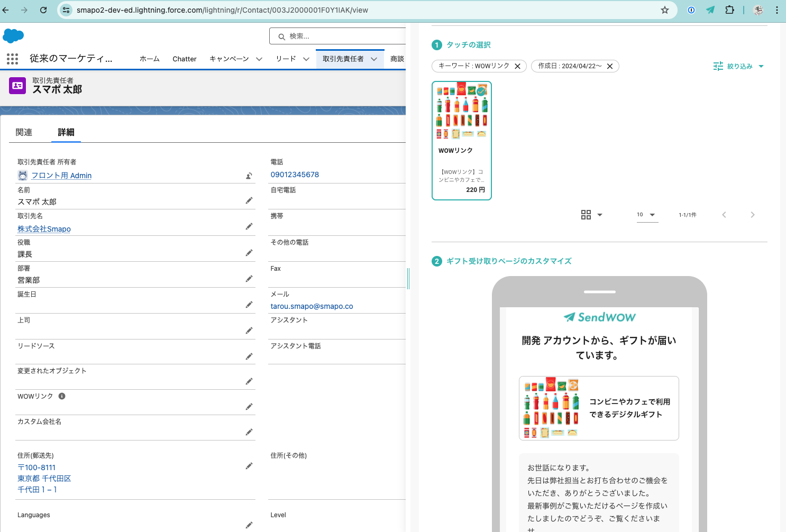The height and width of the screenshot is (532, 786).
Task: Open the SendWOW paper plane extension icon
Action: point(710,10)
